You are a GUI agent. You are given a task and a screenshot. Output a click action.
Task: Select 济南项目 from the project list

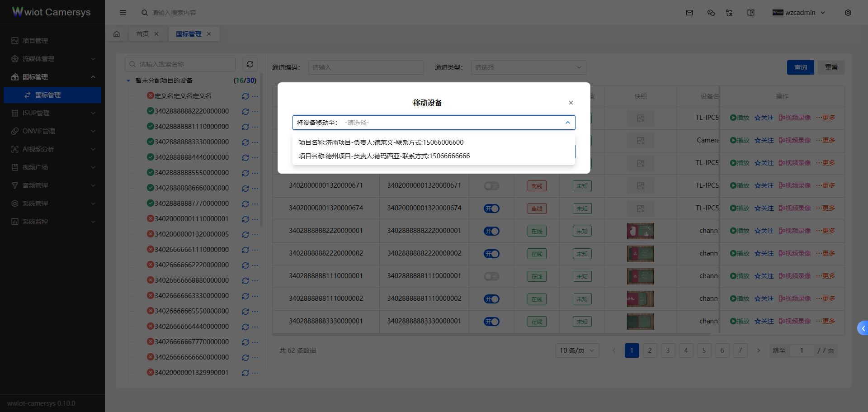tap(381, 142)
